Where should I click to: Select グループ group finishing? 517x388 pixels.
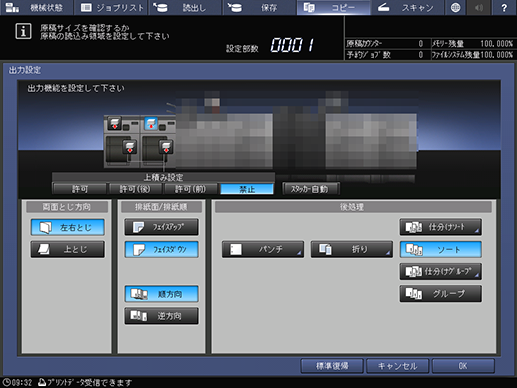[x=441, y=294]
